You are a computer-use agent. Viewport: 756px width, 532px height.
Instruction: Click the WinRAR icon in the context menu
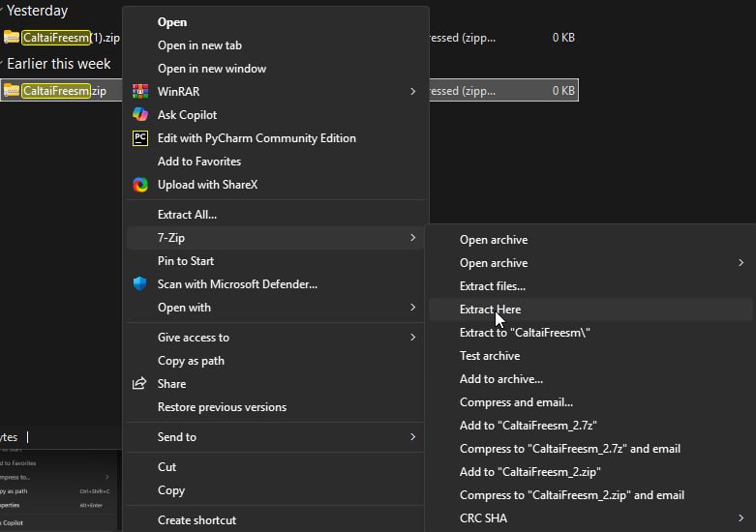click(140, 91)
